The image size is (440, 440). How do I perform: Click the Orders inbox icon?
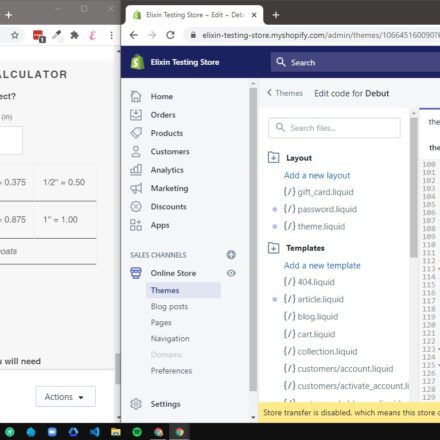(136, 115)
